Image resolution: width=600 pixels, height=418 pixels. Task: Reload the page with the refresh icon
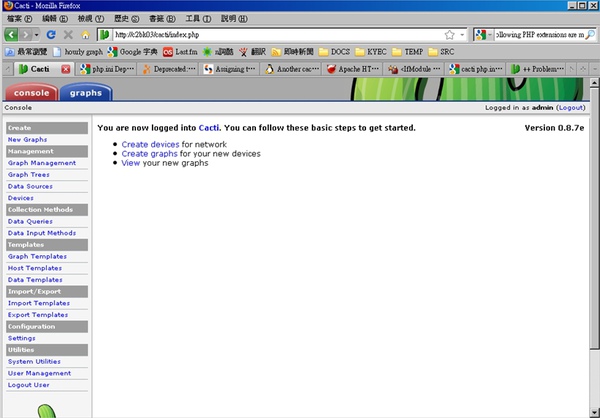coord(51,35)
